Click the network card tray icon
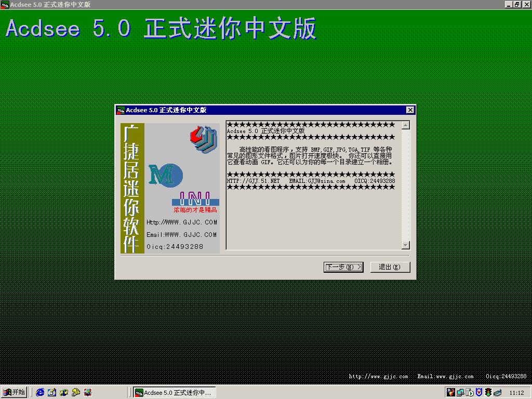 [x=497, y=393]
